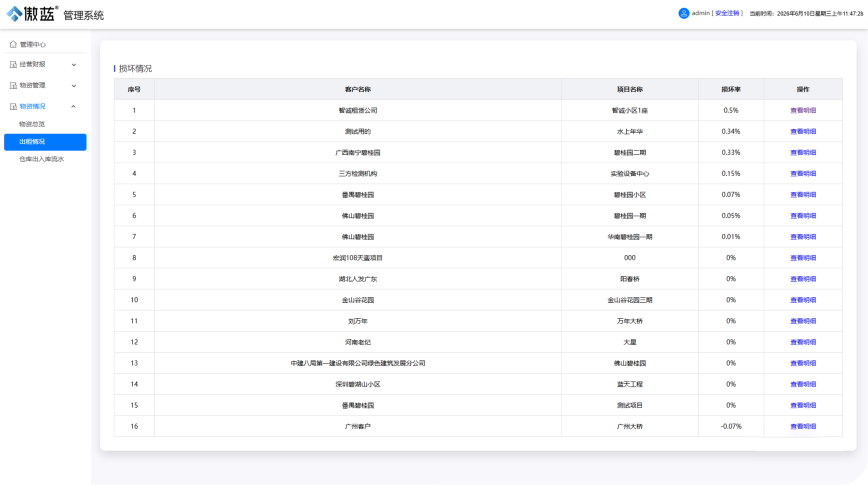View details for 华南碧桂园一期 row
Viewport: 868px width, 485px height.
pyautogui.click(x=803, y=237)
